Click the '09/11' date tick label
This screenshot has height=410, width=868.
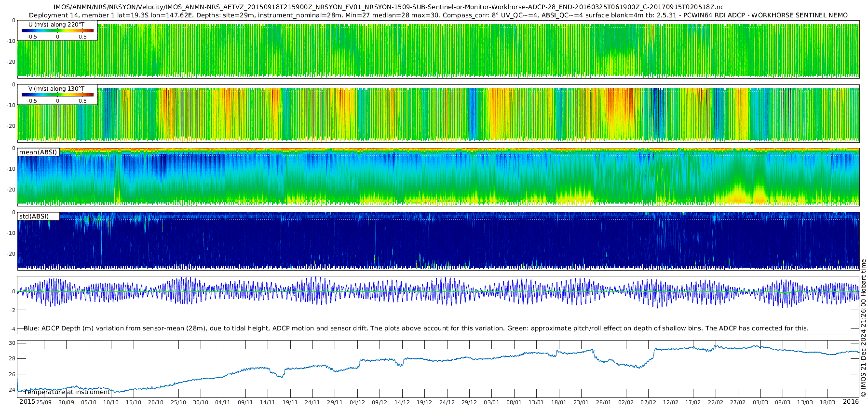245,402
